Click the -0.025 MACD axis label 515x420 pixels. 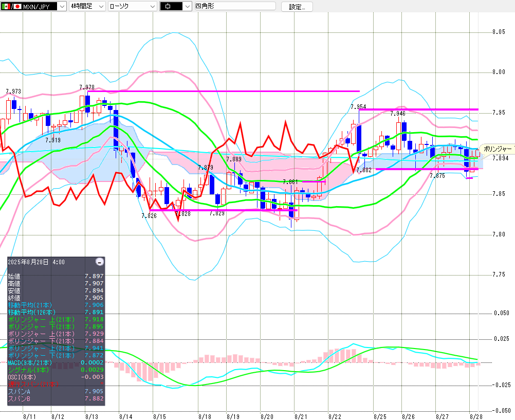click(x=501, y=385)
